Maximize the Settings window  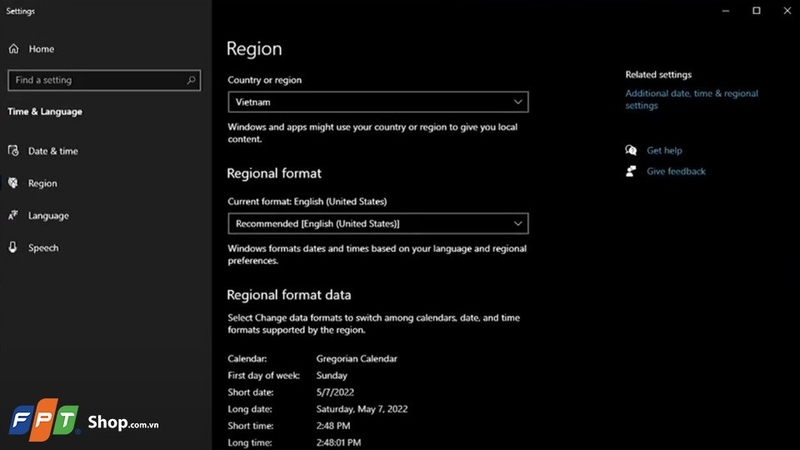pyautogui.click(x=756, y=11)
